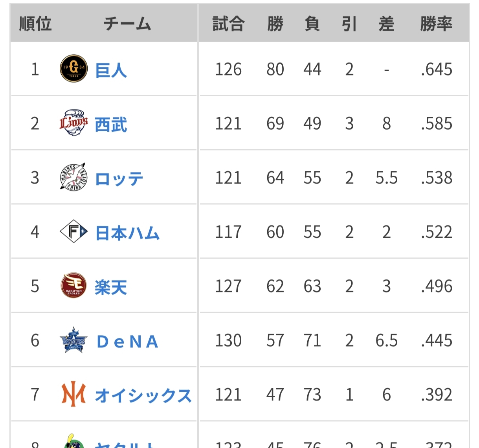
Task: Click the 勝率 column header
Action: [x=436, y=24]
